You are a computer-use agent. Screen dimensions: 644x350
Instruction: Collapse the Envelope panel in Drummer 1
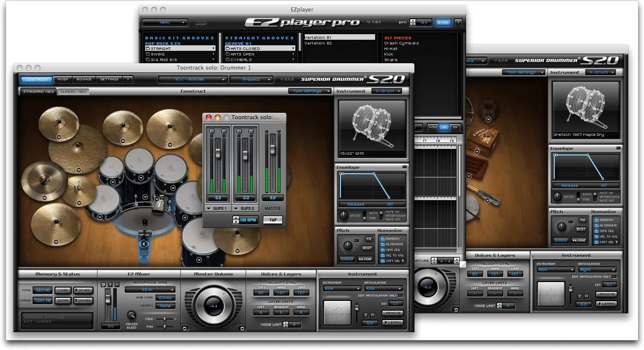[x=405, y=167]
